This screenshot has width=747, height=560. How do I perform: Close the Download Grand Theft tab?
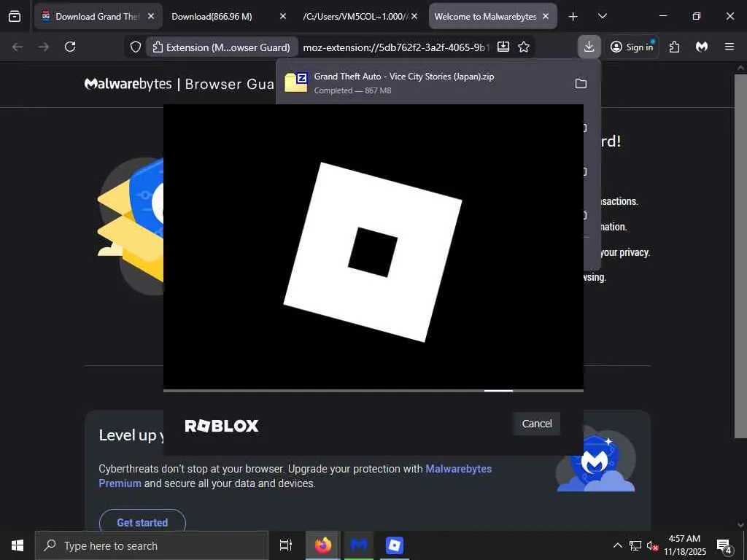coord(151,16)
